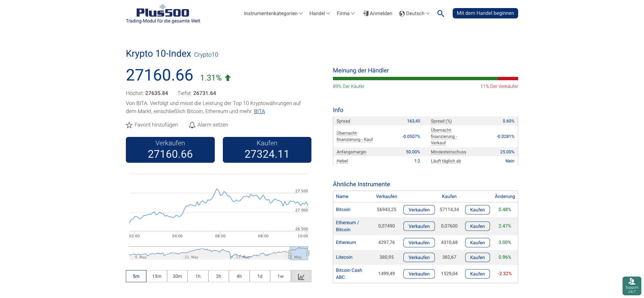Click Kaufen in Bitcoin Cash ABC row

coord(478,274)
